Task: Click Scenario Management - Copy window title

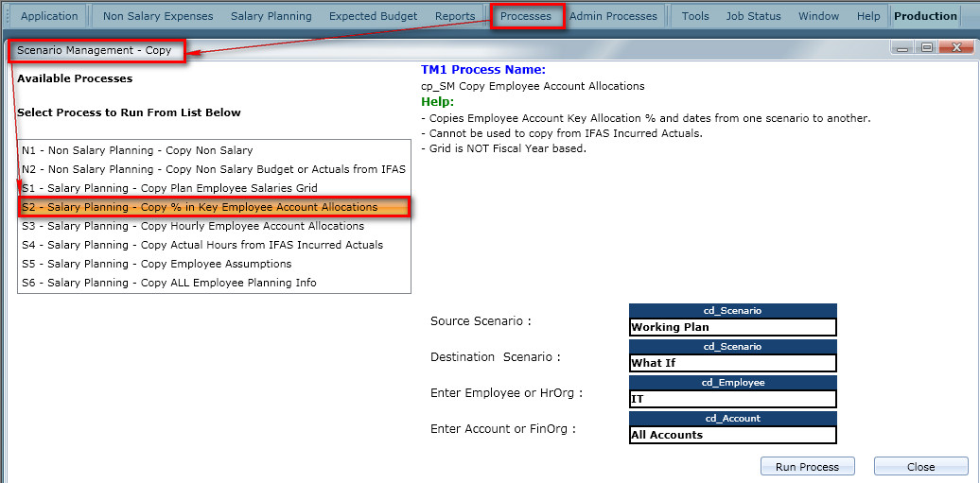Action: [x=95, y=51]
